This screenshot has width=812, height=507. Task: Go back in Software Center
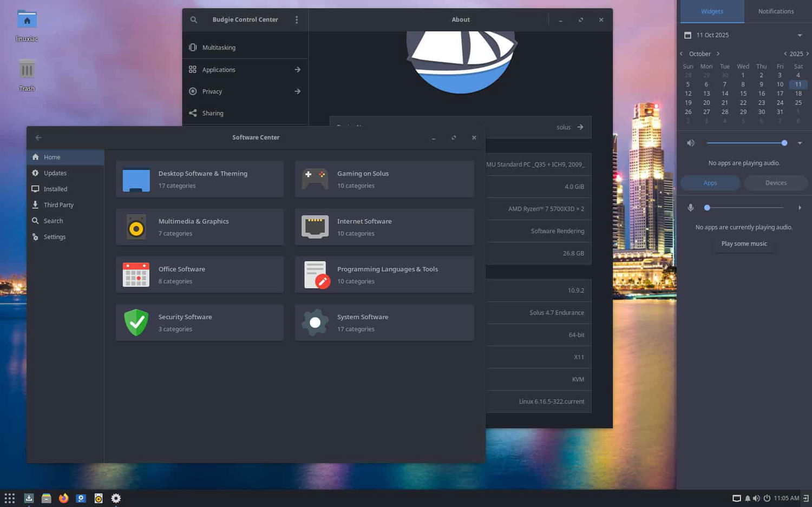[38, 137]
